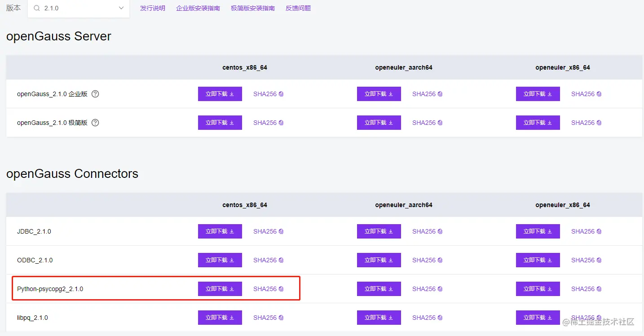Copy SHA256 icon for Python-psycopg2 centos_x86_64
Screen dimensions: 644x336
point(281,289)
